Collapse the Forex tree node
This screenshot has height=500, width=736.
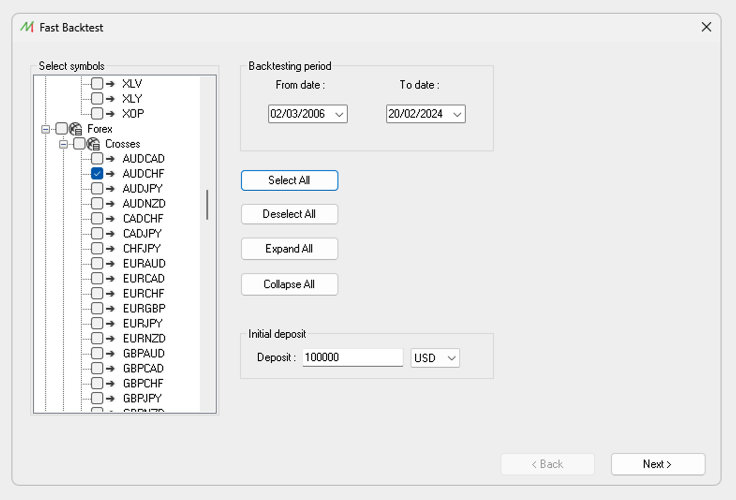click(45, 129)
